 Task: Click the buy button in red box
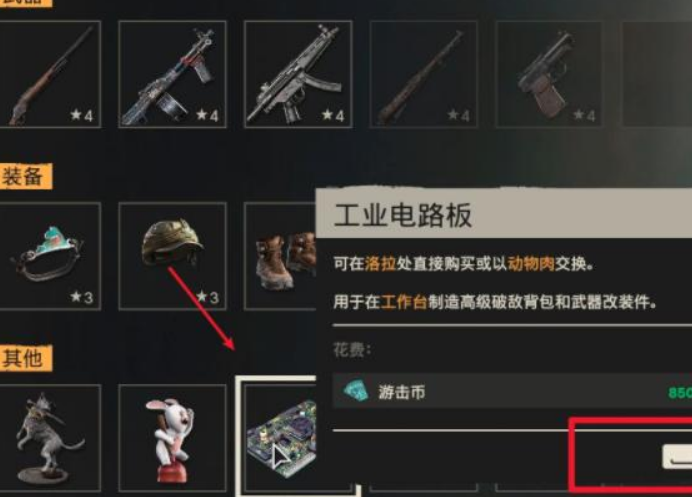(677, 457)
